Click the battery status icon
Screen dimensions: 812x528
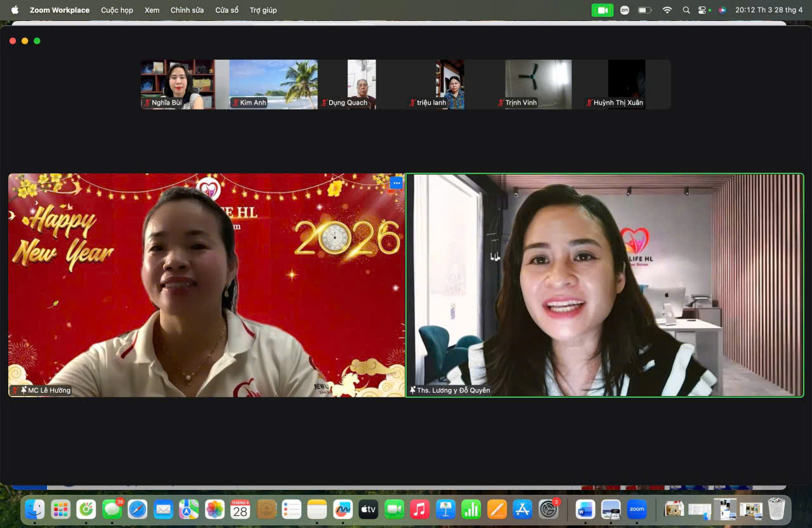[x=645, y=10]
